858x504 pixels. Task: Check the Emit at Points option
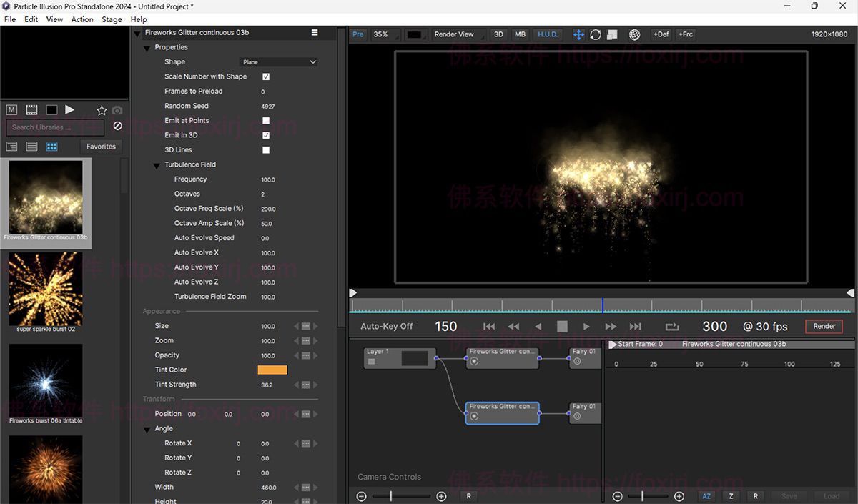[265, 120]
